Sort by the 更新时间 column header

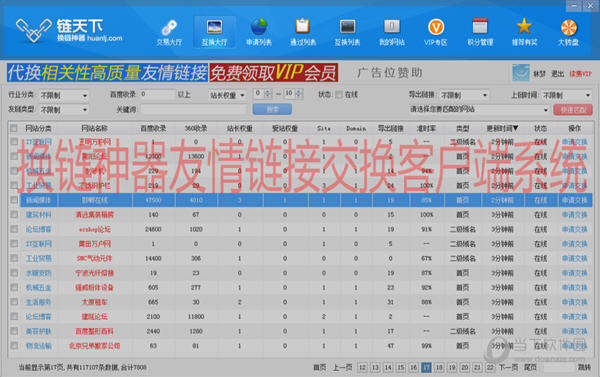502,128
